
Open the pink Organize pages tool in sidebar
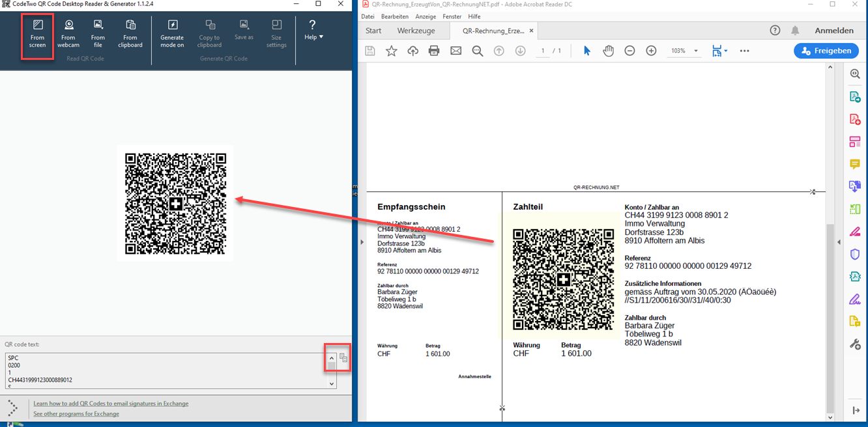(855, 142)
